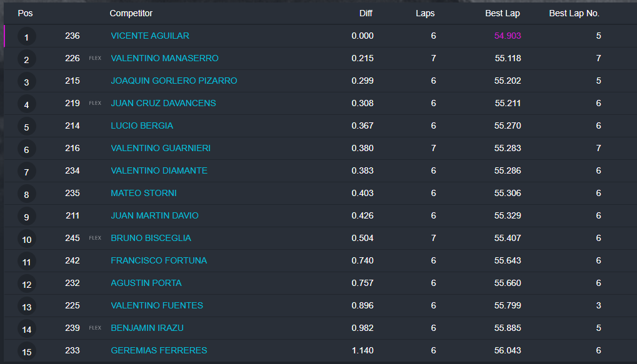Click purple best lap time 54.903
This screenshot has height=364, width=637.
point(508,36)
